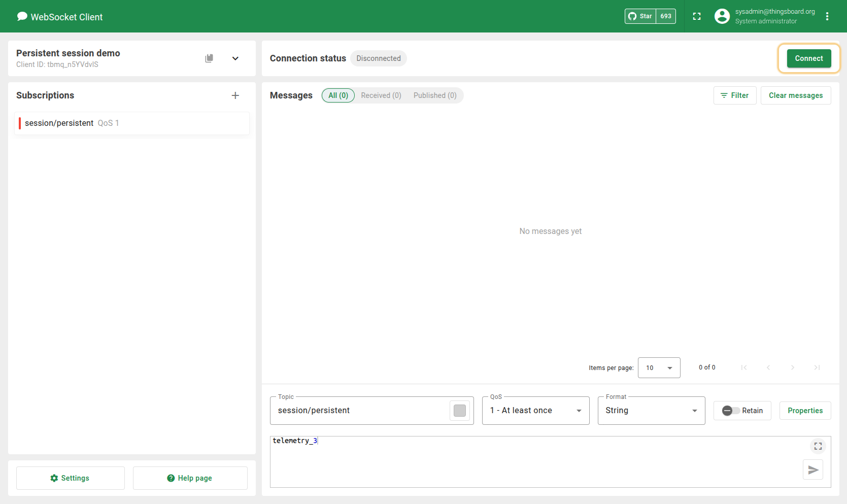Change Items per page dropdown

pyautogui.click(x=659, y=368)
